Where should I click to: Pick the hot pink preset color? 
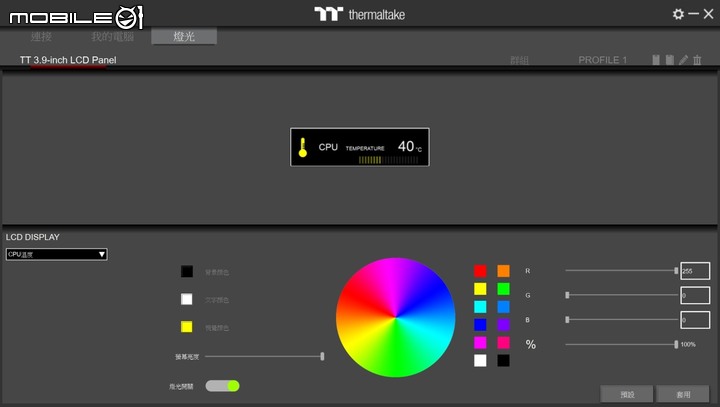(x=503, y=342)
